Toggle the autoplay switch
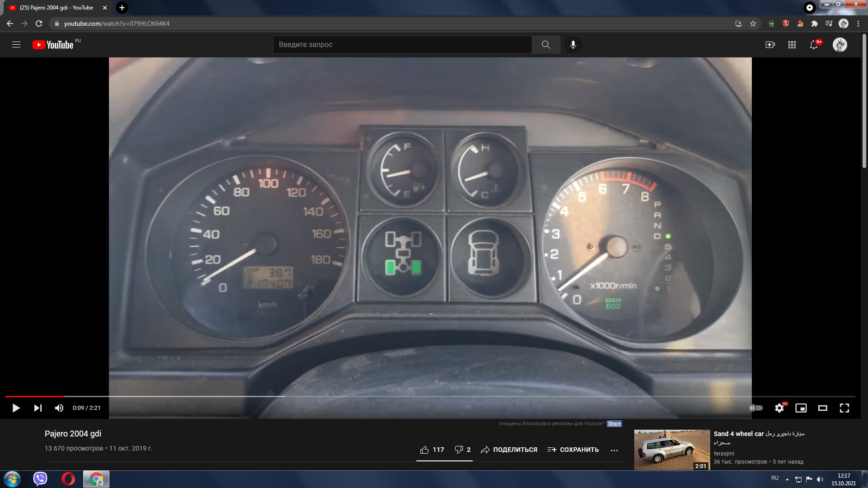Viewport: 868px width, 488px height. (x=755, y=408)
